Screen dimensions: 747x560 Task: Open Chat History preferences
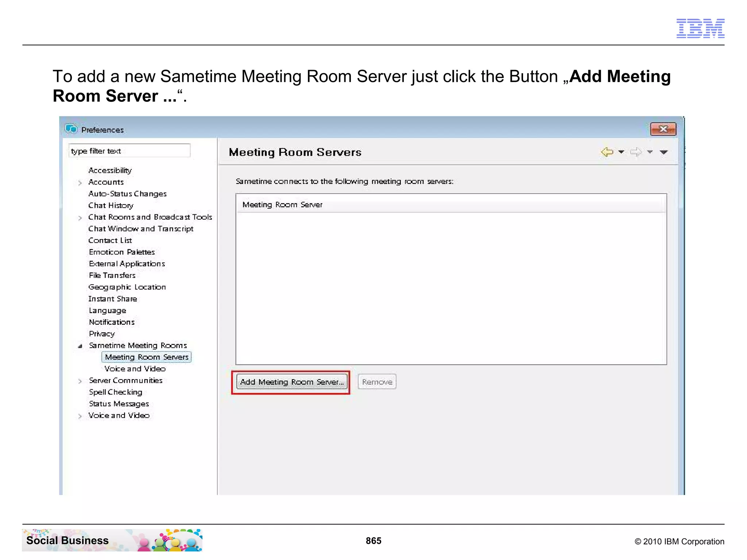click(x=111, y=205)
